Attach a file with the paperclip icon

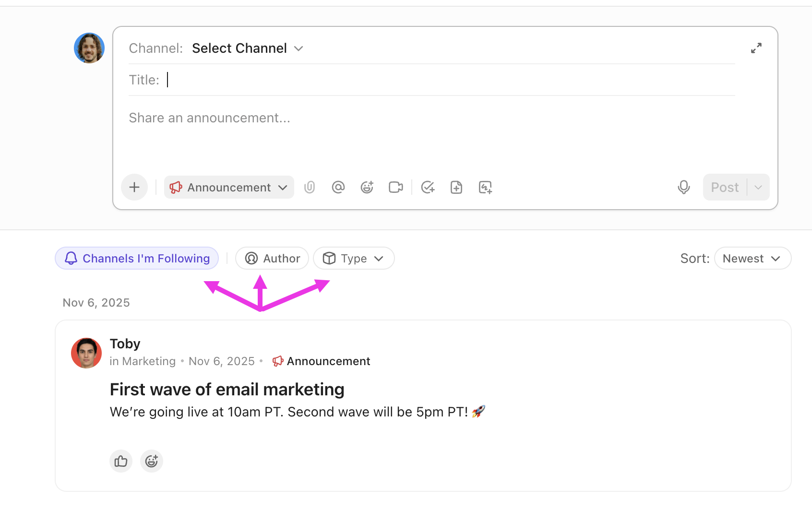tap(310, 187)
